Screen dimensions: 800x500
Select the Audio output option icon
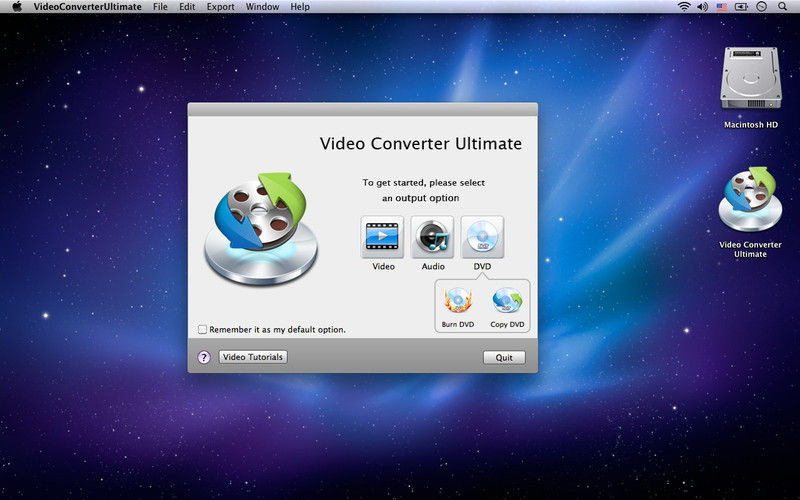[432, 237]
